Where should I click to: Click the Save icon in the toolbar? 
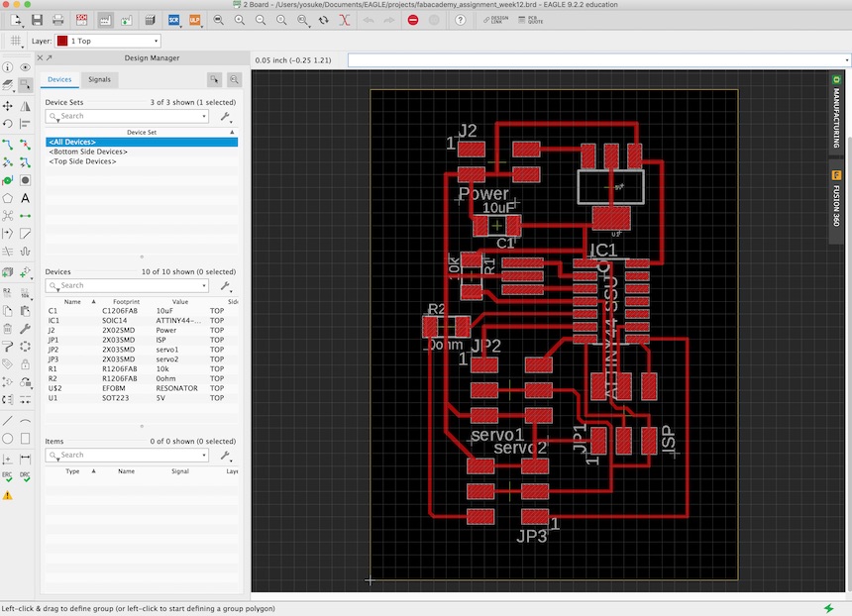click(37, 20)
